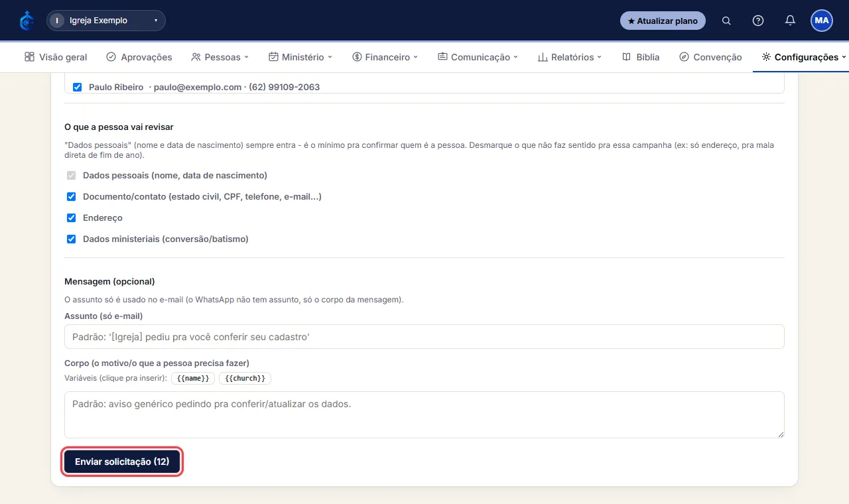Click the Financeiro dollar icon
This screenshot has height=504, width=849.
point(357,57)
